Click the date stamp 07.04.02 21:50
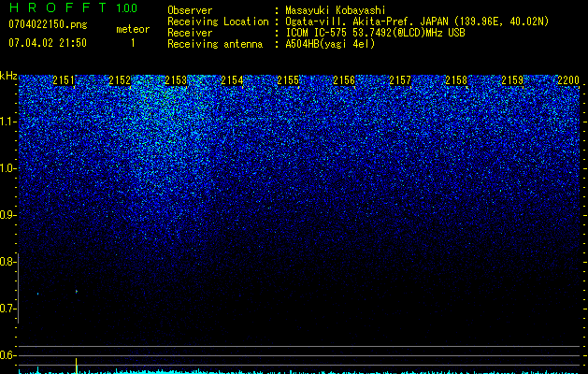 pyautogui.click(x=48, y=43)
